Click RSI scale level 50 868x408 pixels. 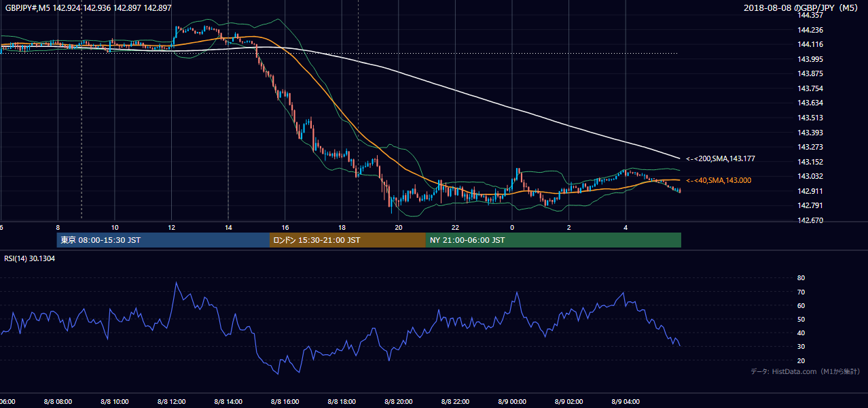(801, 319)
